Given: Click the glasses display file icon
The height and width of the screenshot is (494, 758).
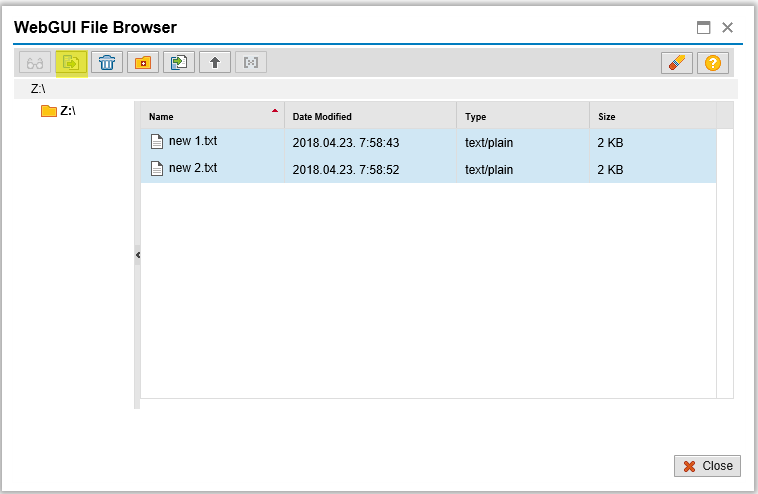Looking at the screenshot, I should pyautogui.click(x=35, y=63).
